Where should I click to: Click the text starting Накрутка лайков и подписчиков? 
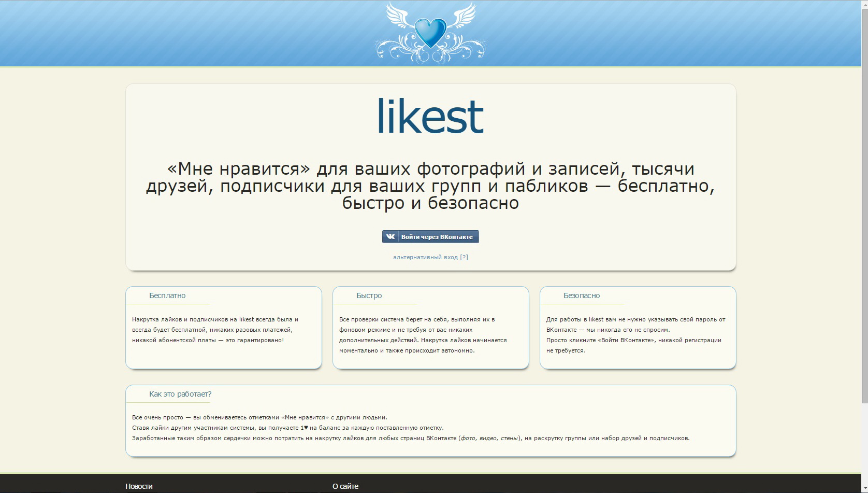tap(215, 330)
